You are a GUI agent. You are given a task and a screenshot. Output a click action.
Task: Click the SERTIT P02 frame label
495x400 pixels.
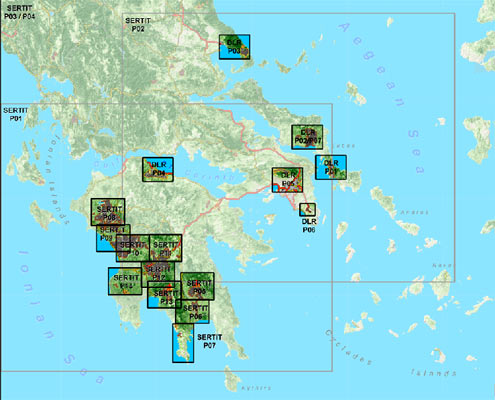[x=138, y=25]
